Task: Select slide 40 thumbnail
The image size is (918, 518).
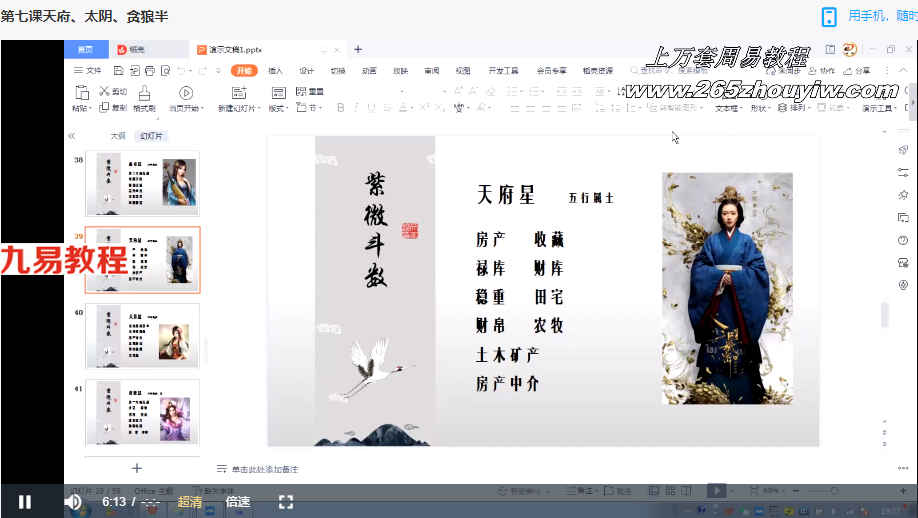Action: click(142, 335)
